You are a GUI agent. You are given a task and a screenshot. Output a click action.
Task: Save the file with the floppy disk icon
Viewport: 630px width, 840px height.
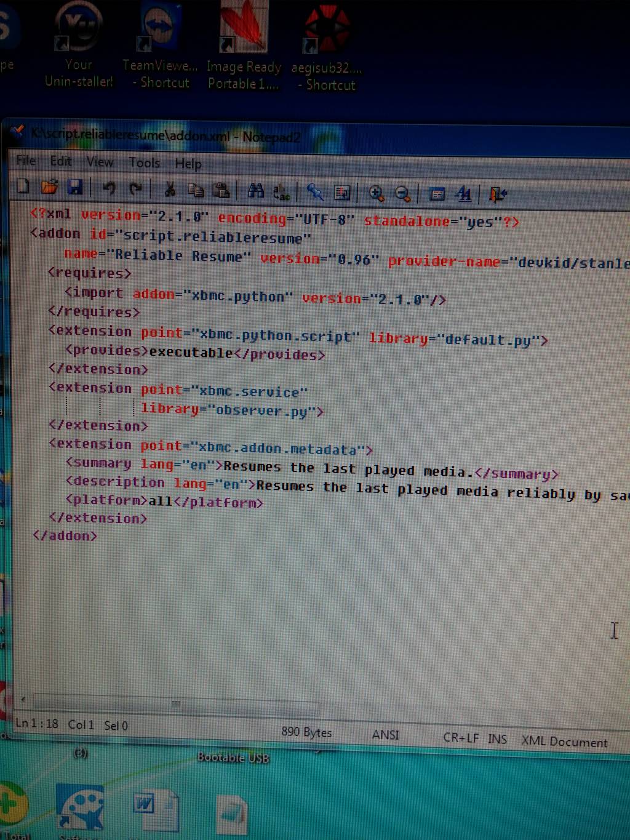point(75,187)
